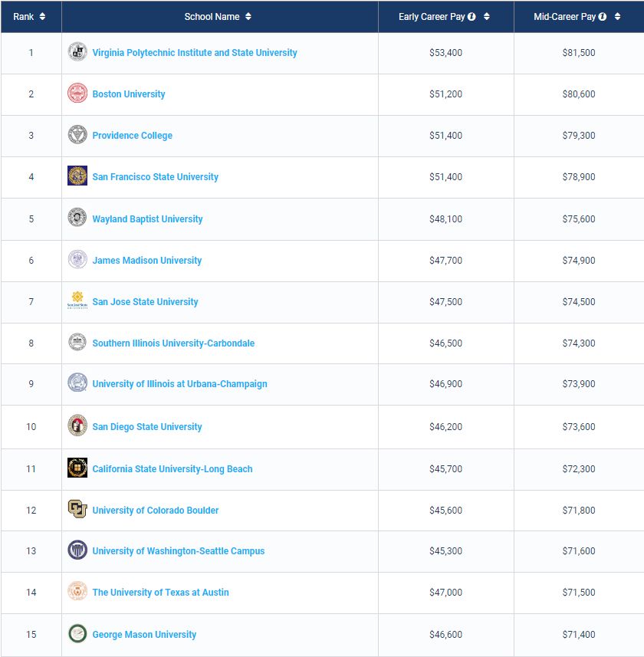Open University of Illinois at Urbana-Champaign link
This screenshot has width=644, height=657.
pos(179,384)
